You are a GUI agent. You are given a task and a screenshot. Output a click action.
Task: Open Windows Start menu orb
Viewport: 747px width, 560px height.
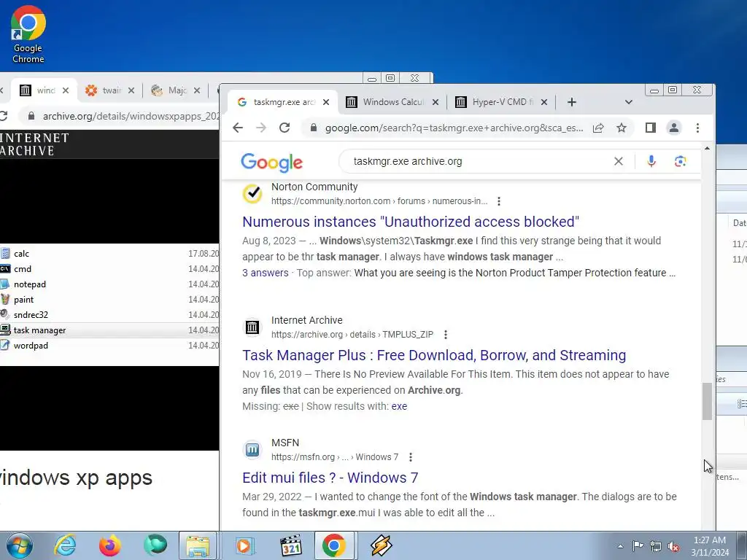click(19, 545)
